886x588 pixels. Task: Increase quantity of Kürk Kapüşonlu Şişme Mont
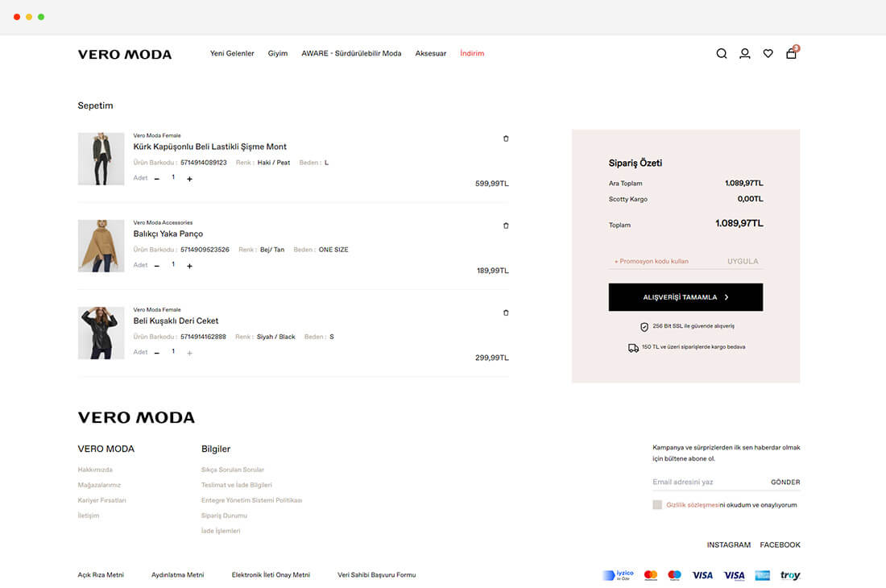point(190,179)
